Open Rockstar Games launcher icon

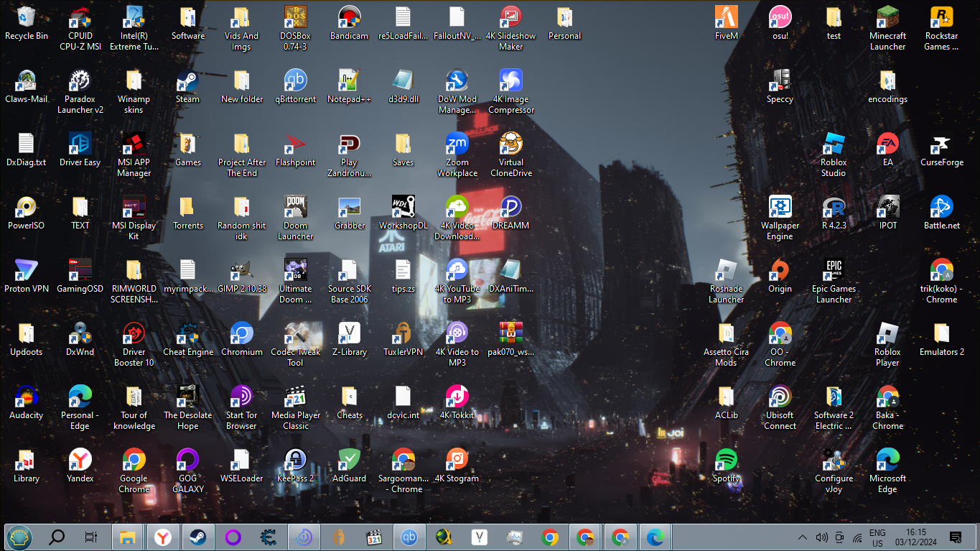[941, 29]
